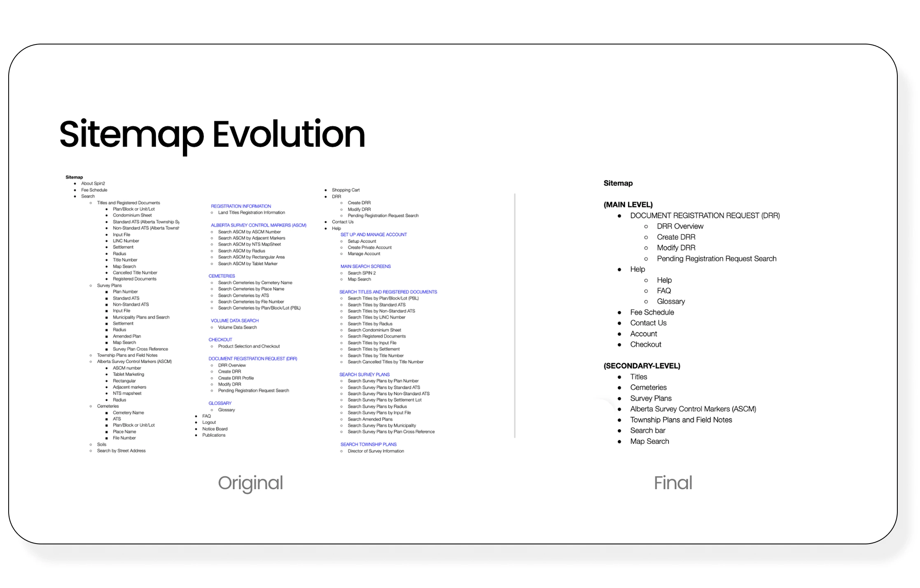Select Map Search under Secondary-Level list
This screenshot has height=588, width=920.
pyautogui.click(x=649, y=441)
